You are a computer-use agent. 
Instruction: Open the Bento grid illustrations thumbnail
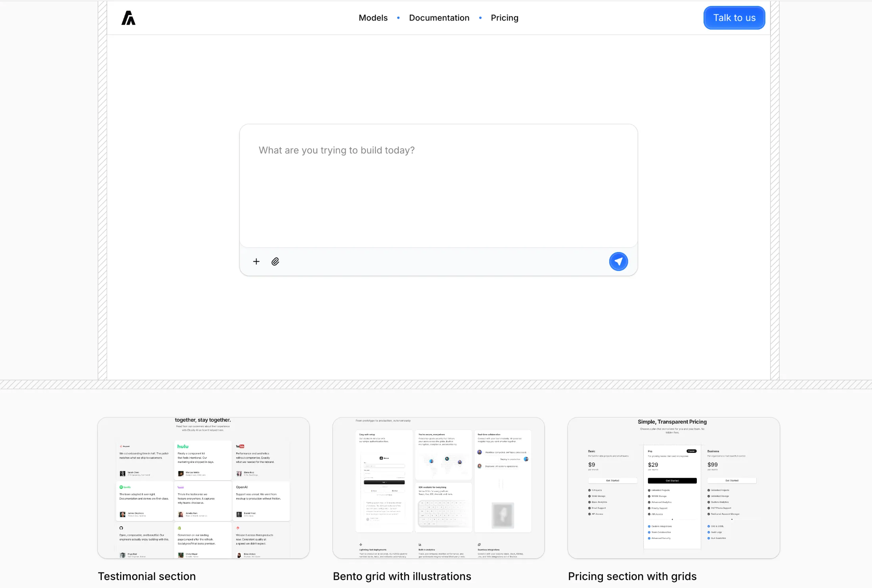(x=438, y=488)
